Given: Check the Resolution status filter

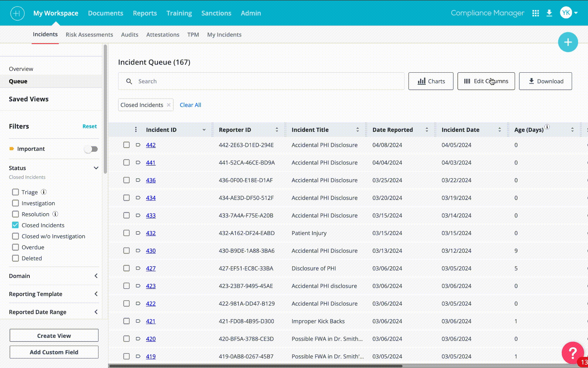Looking at the screenshot, I should point(15,214).
